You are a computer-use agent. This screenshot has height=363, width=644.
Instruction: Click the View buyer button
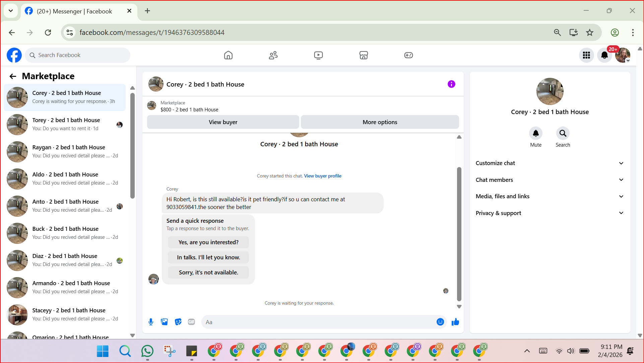point(223,122)
